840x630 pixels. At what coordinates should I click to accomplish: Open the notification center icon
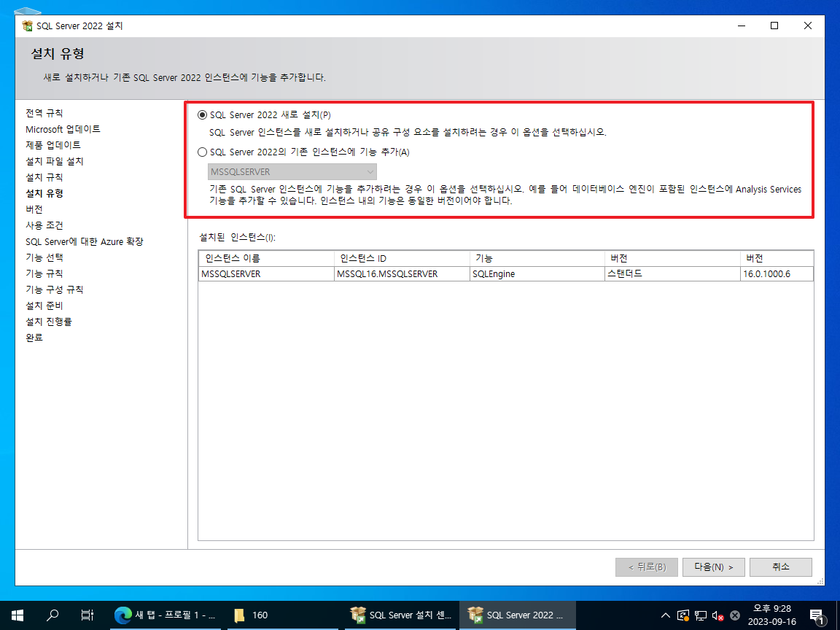(817, 615)
